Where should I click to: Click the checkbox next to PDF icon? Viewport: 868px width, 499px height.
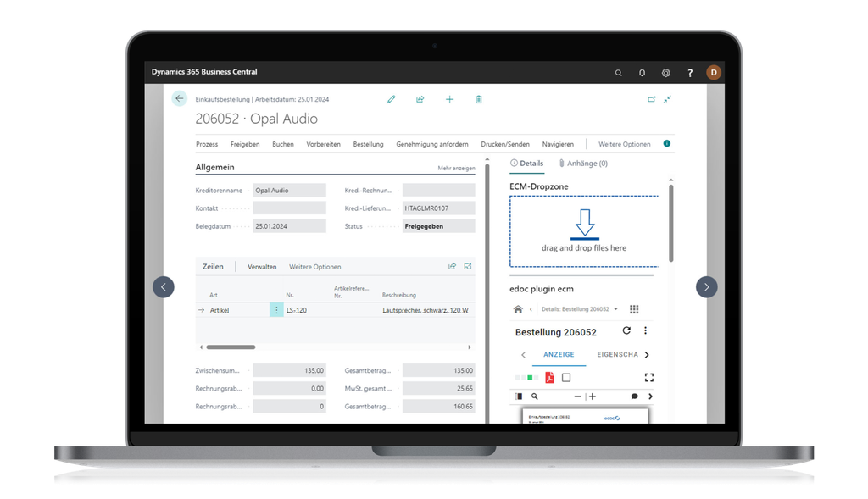click(566, 378)
